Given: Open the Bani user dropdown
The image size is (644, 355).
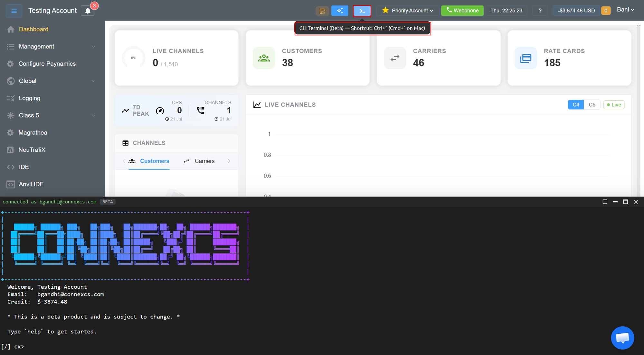Looking at the screenshot, I should click(625, 10).
